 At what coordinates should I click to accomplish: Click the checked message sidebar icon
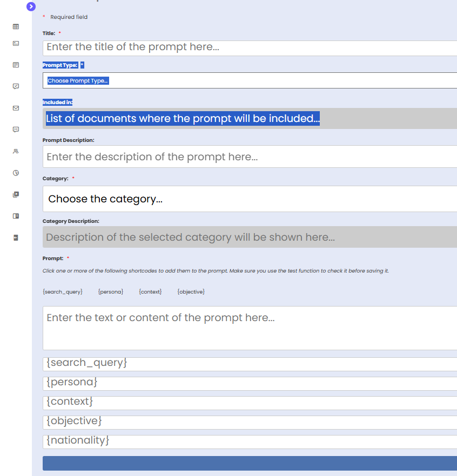pos(16,86)
